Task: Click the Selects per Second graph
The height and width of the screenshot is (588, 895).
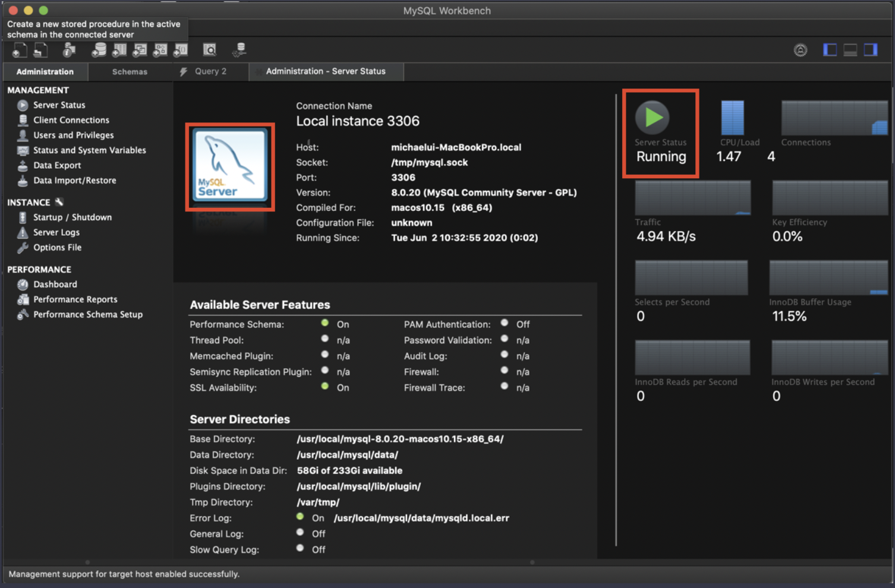Action: coord(691,277)
